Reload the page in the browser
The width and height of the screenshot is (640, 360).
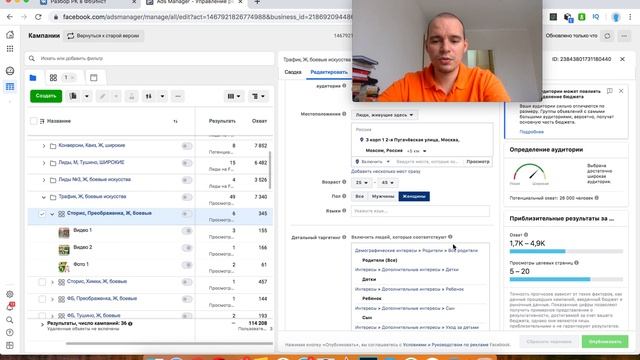point(38,17)
